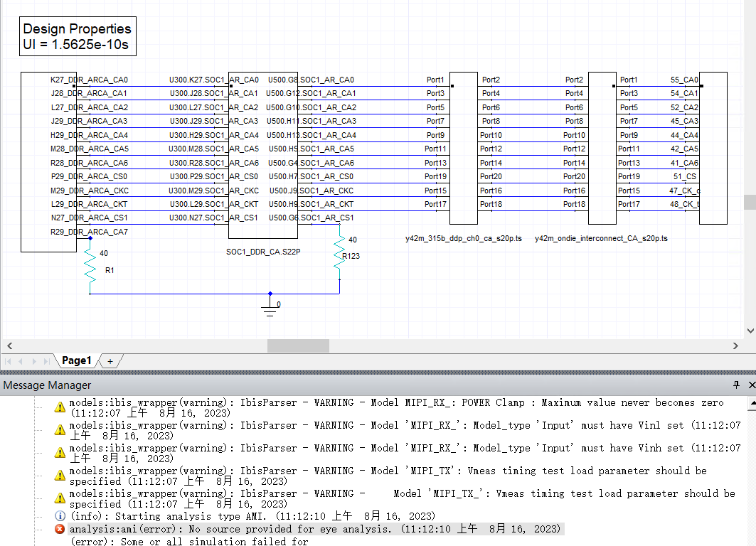Select the y42m_ondie_interconnect_CA_s20p.ts label
Image resolution: width=756 pixels, height=546 pixels.
601,238
